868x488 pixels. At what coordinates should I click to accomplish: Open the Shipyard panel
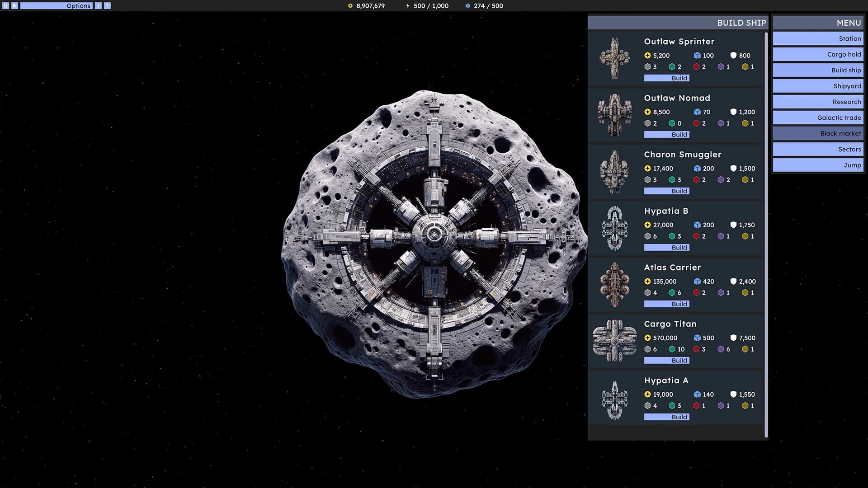[x=817, y=86]
